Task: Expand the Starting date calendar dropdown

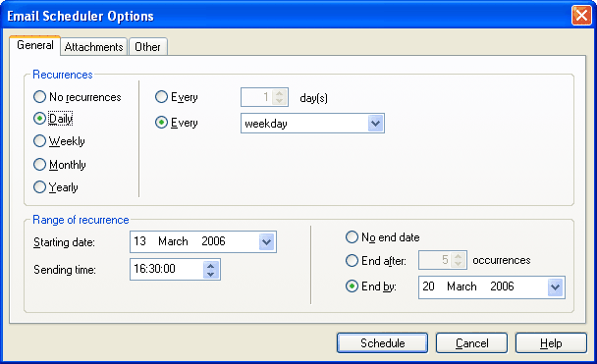Action: [x=266, y=241]
